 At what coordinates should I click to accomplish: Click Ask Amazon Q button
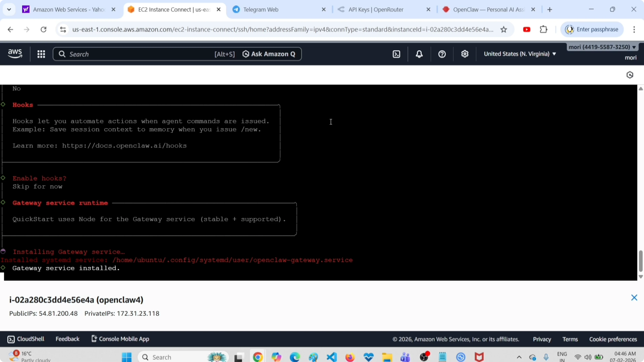click(x=269, y=54)
